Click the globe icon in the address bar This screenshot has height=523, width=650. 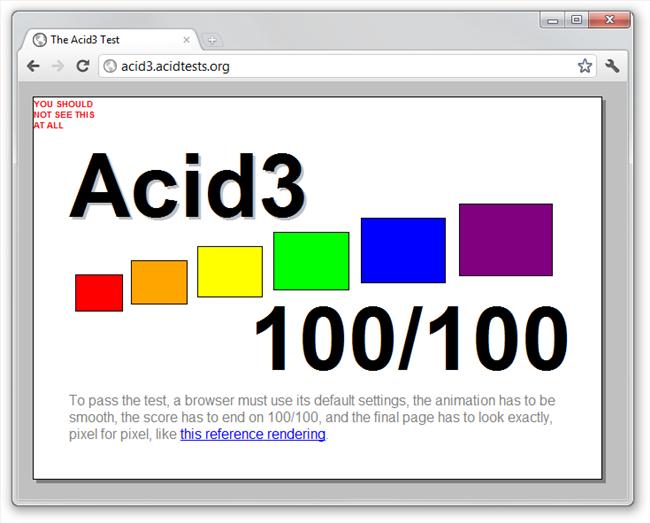pyautogui.click(x=110, y=66)
